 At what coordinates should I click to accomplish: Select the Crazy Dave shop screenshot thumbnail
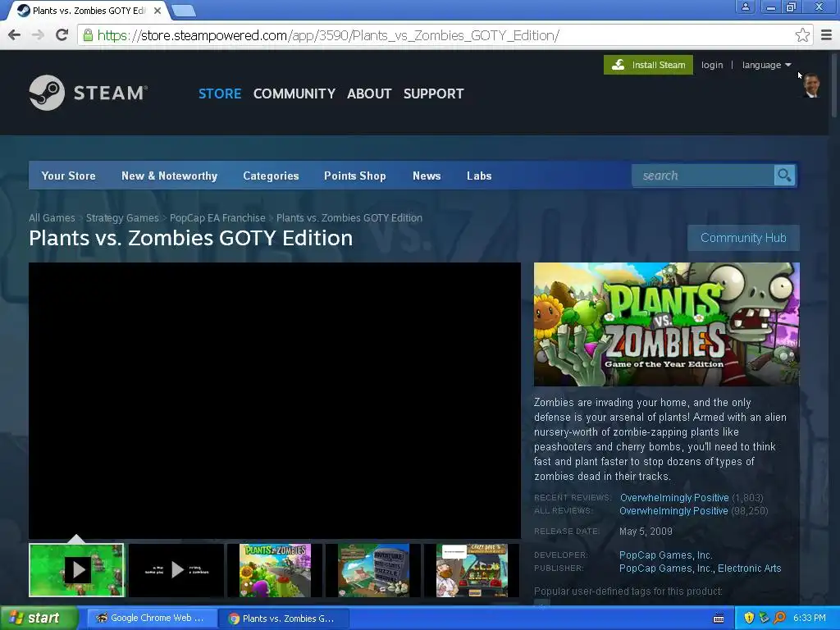coord(472,570)
